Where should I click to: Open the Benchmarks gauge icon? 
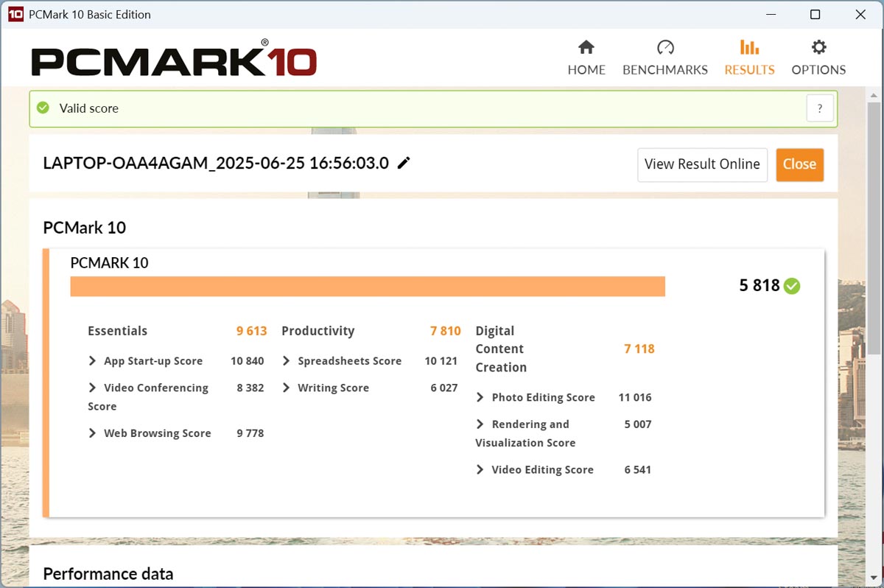pos(665,47)
